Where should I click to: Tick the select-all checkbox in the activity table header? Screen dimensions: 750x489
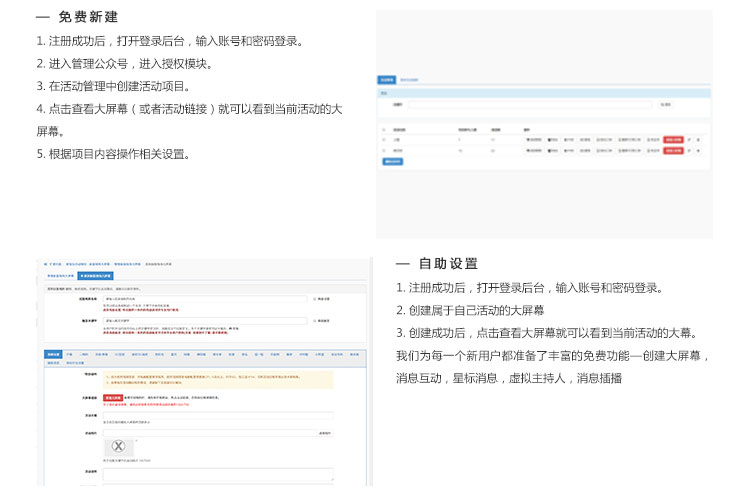coord(384,129)
